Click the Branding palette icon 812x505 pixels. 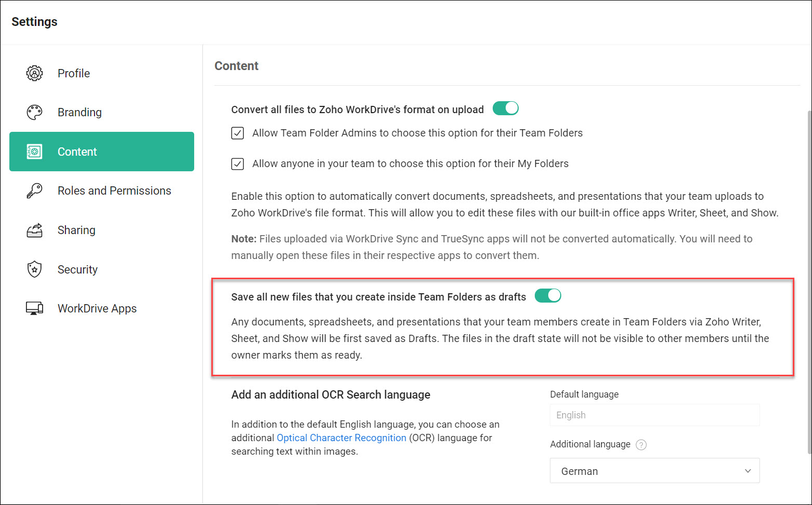point(34,112)
